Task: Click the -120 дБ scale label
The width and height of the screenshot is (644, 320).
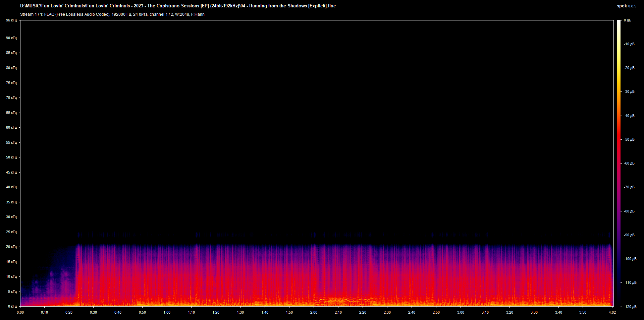Action: pos(630,307)
